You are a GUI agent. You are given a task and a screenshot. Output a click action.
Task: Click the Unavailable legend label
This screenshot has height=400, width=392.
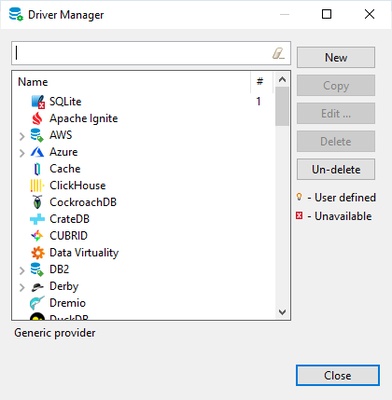[x=343, y=216]
